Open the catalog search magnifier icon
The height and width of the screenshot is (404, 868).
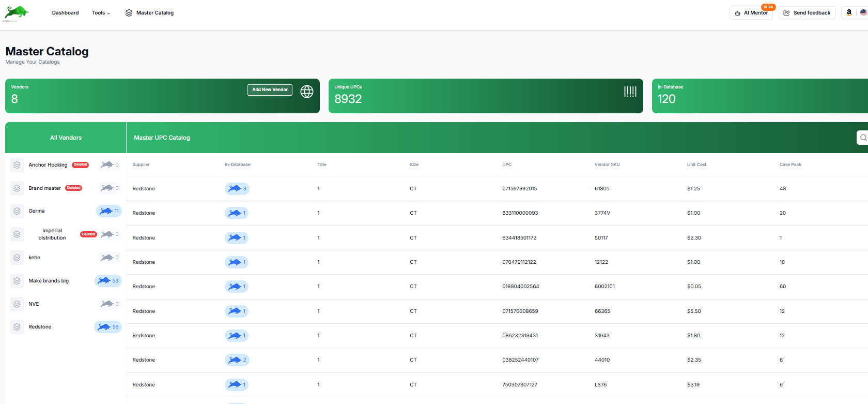click(863, 138)
